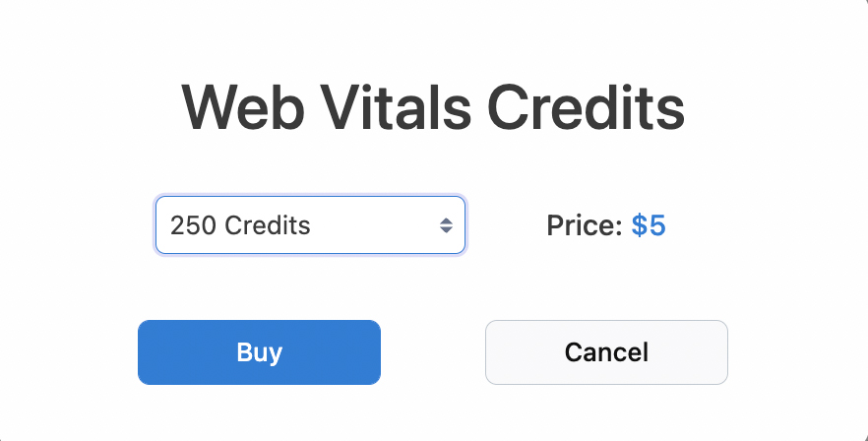Click the up-down arrows in credits selector
Image resolution: width=868 pixels, height=441 pixels.
pyautogui.click(x=446, y=225)
